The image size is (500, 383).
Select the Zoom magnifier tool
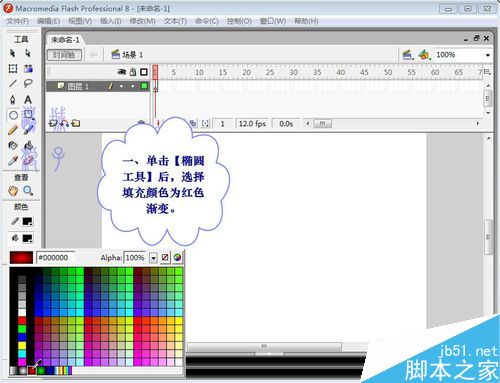pyautogui.click(x=28, y=191)
